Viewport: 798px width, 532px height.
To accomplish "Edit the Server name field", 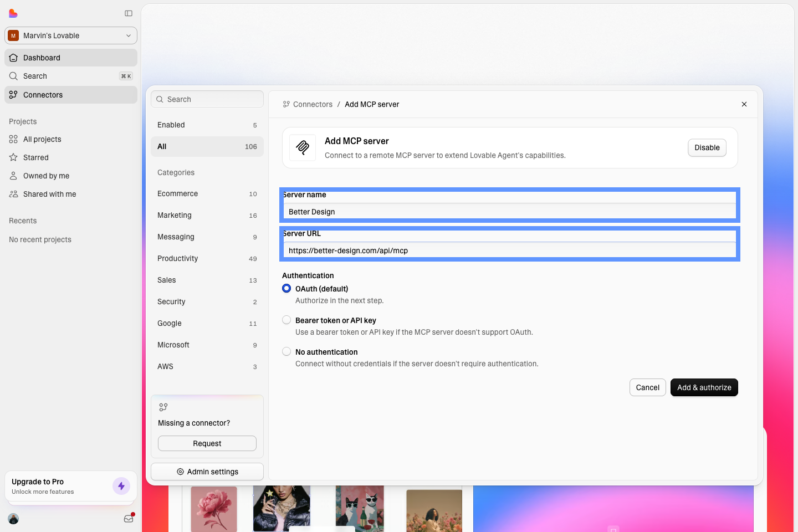I will [x=510, y=212].
